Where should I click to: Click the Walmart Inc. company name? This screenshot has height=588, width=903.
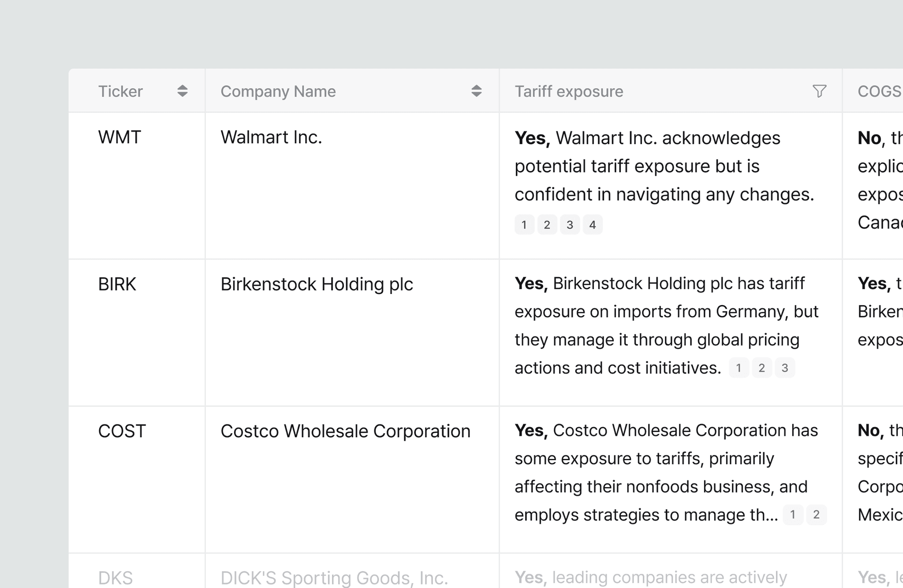click(271, 138)
